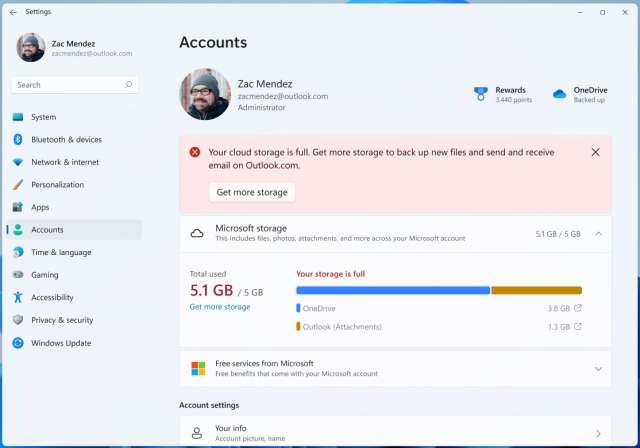Click the 'Account settings' heading
The image size is (640, 448).
click(x=209, y=405)
